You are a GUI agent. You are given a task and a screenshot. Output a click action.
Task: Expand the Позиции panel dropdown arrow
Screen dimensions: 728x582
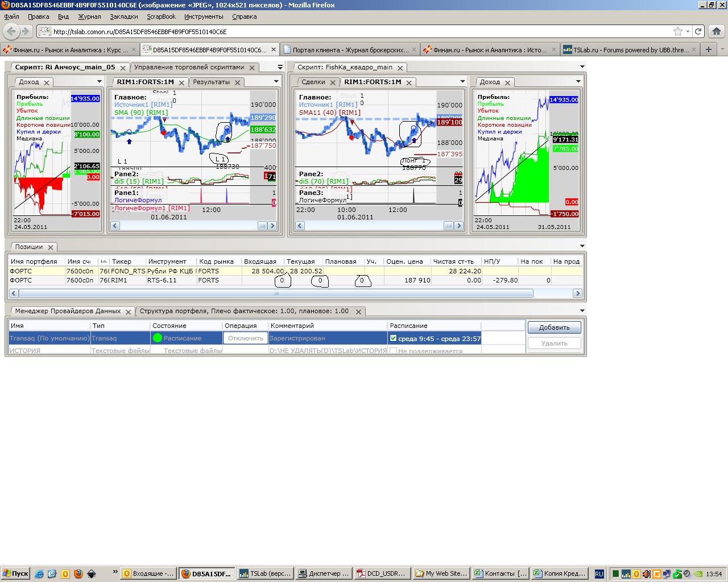[x=582, y=247]
